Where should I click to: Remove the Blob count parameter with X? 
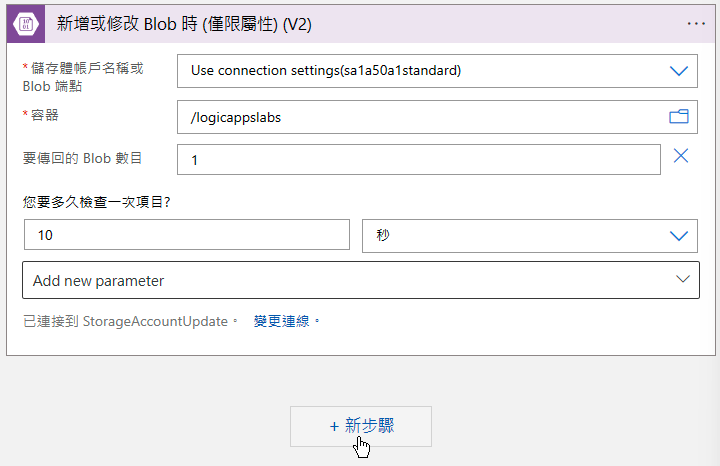pos(681,156)
